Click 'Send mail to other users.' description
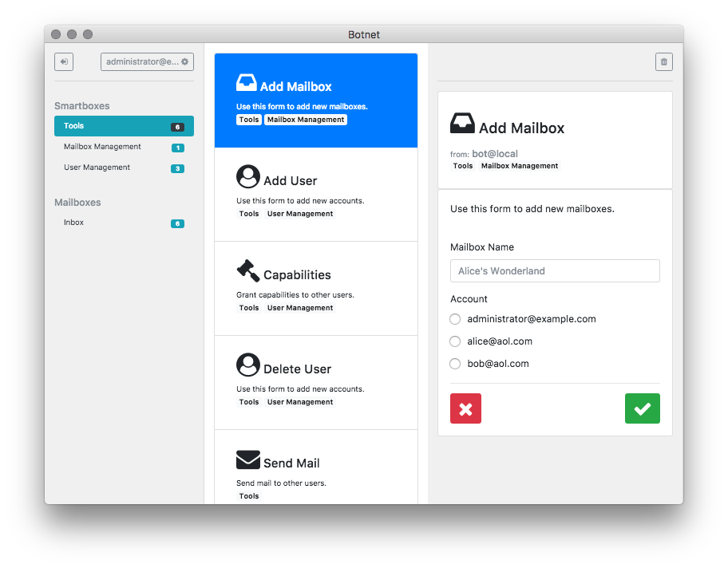Viewport: 728px width, 568px height. pyautogui.click(x=281, y=483)
